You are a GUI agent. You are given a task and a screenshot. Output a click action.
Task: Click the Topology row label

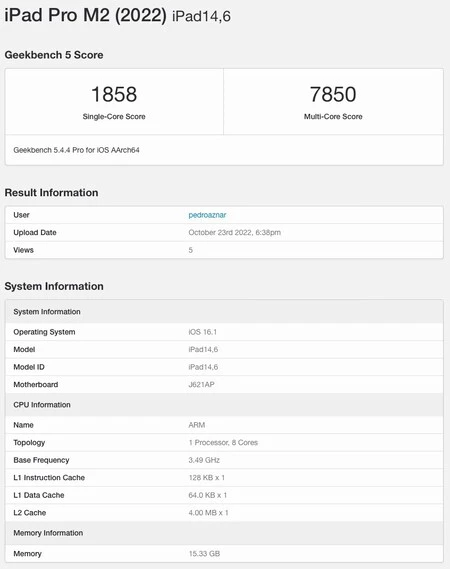[x=29, y=443]
